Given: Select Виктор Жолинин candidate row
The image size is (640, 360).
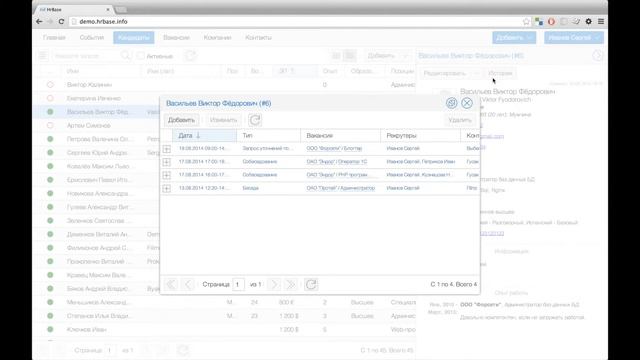Looking at the screenshot, I should [224, 85].
